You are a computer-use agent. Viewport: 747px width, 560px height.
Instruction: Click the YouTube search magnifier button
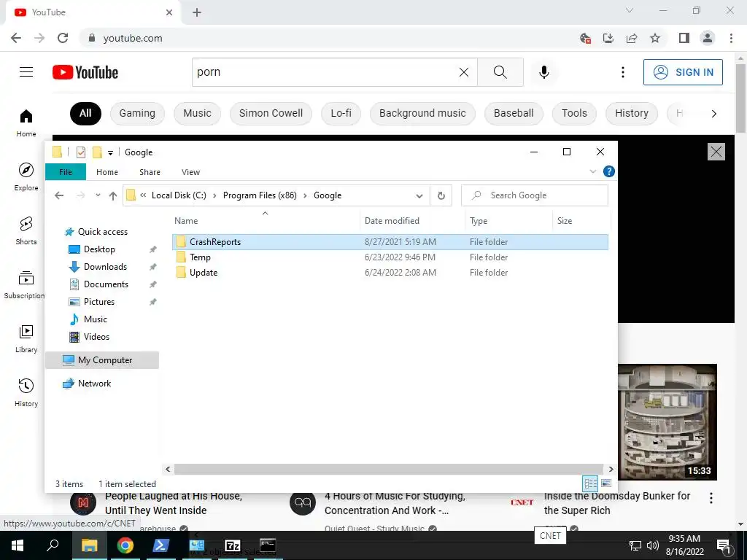[x=500, y=72]
